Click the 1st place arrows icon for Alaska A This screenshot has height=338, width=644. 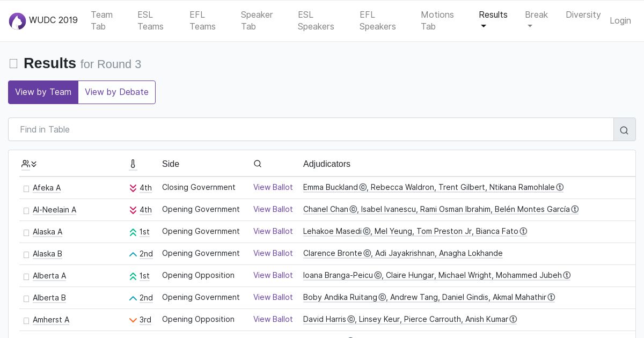tap(133, 232)
